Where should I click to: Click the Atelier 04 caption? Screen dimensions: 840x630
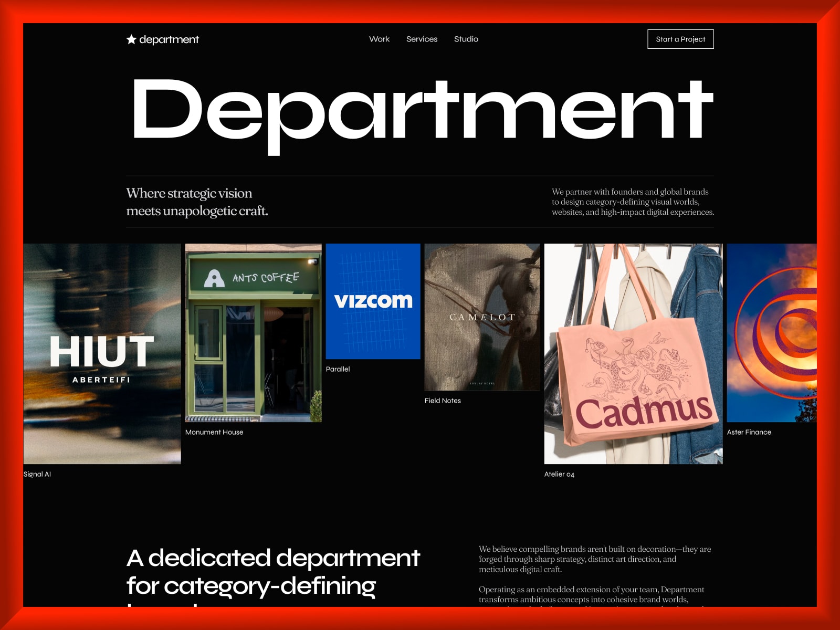tap(559, 474)
